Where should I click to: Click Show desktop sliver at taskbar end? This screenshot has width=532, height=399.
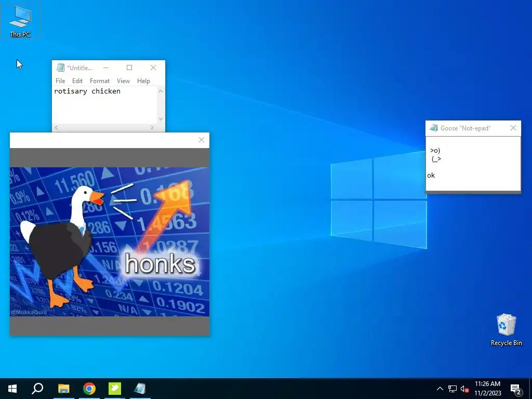[x=530, y=389]
